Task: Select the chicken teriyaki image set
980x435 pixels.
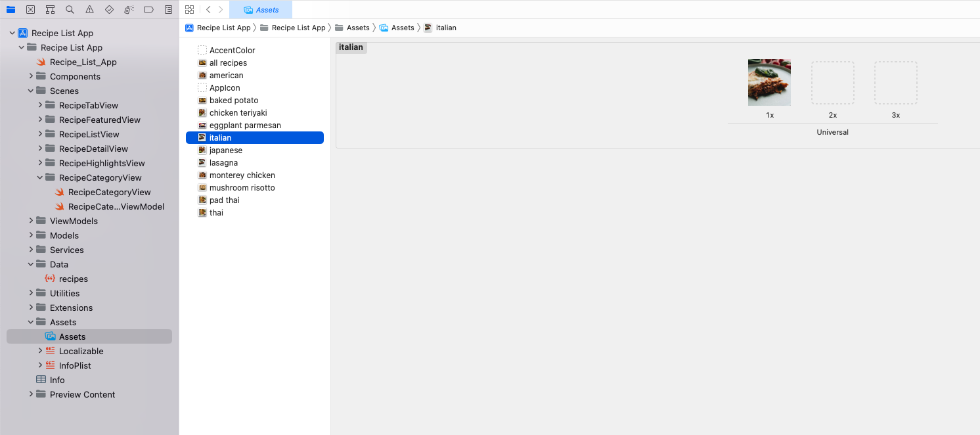Action: tap(238, 113)
